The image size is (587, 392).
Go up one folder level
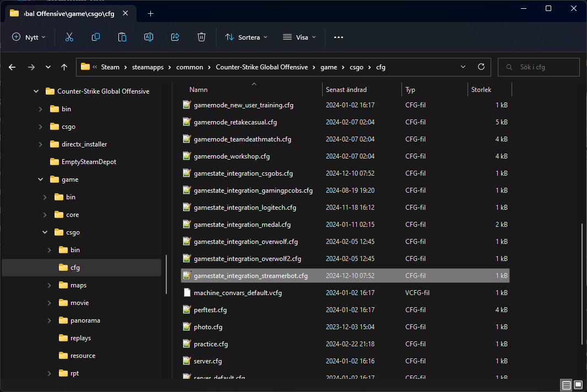pyautogui.click(x=64, y=67)
